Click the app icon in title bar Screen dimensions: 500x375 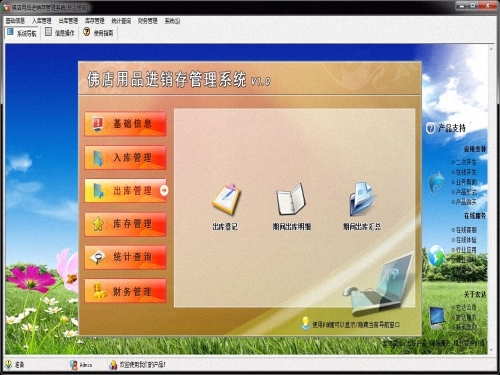point(6,7)
